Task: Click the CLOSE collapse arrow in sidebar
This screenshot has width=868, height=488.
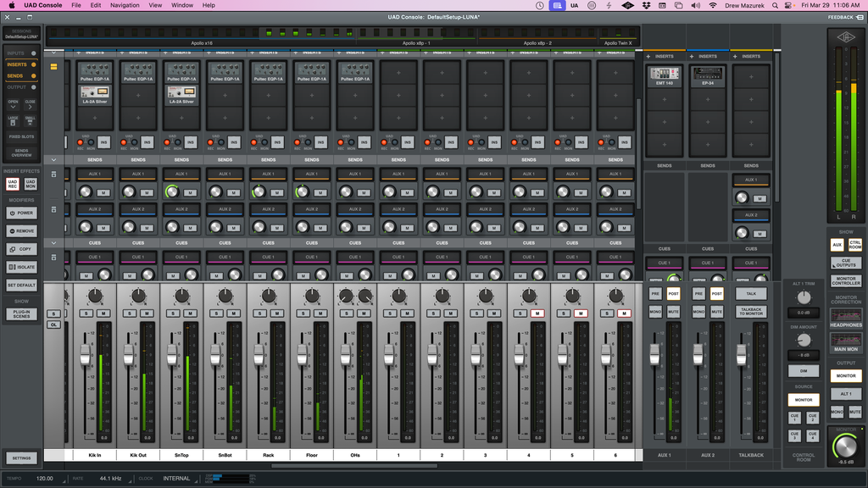Action: 30,104
